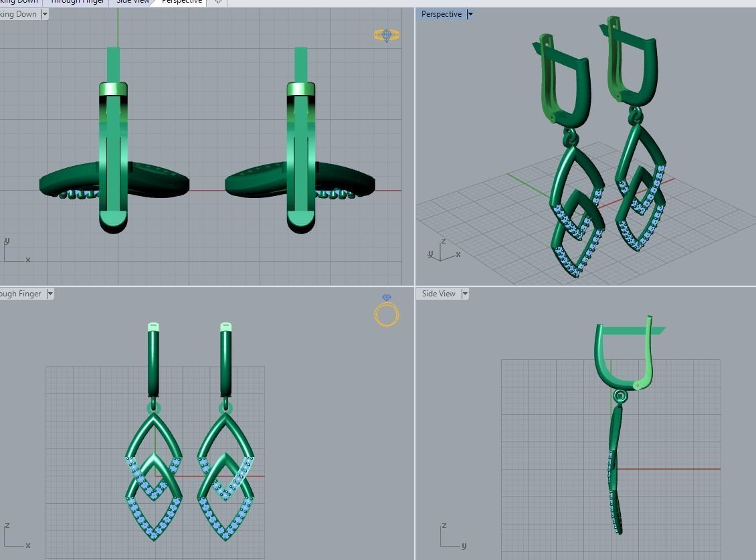
Task: Open the Perspective viewport dropdown arrow
Action: tap(470, 14)
